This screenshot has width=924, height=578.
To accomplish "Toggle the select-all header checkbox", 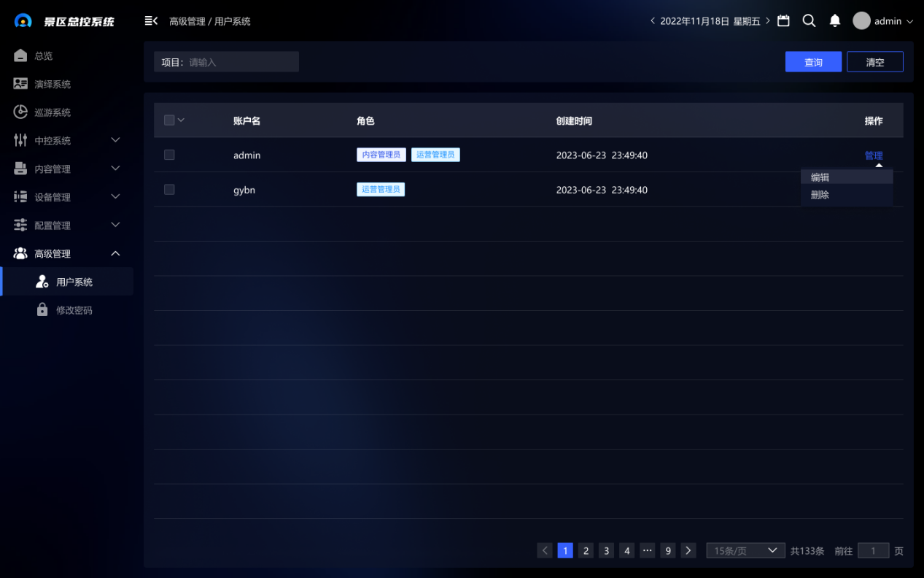I will (x=169, y=120).
